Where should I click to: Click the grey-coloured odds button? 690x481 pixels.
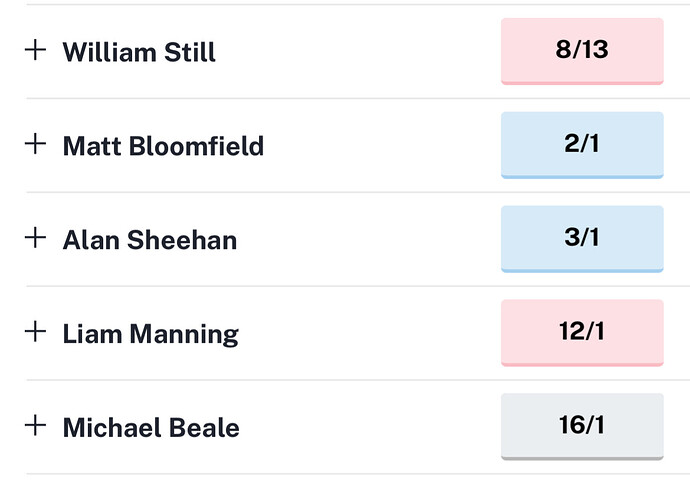click(x=581, y=426)
